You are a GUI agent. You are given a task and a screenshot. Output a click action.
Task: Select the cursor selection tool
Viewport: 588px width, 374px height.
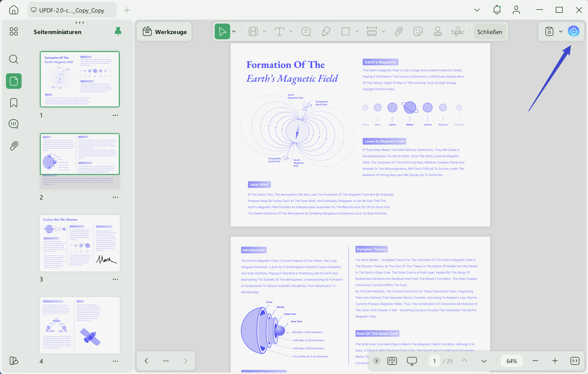pyautogui.click(x=223, y=31)
